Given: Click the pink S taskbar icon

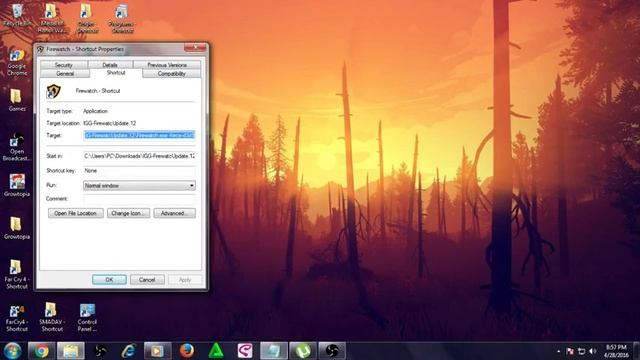Looking at the screenshot, I should coord(245,351).
